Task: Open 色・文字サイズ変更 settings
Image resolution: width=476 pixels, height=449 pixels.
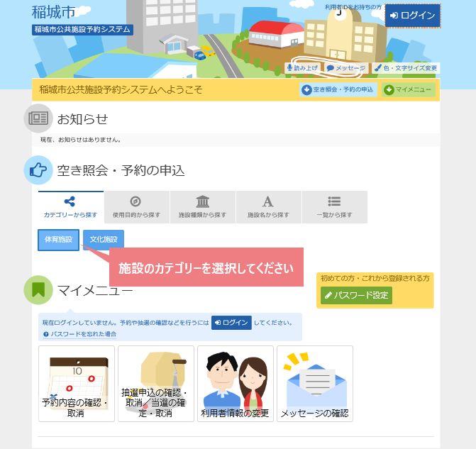Action: 406,68
